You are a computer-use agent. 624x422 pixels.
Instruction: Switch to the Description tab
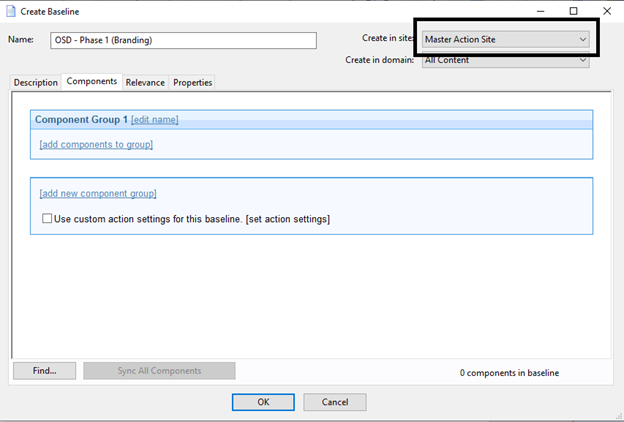tap(35, 82)
